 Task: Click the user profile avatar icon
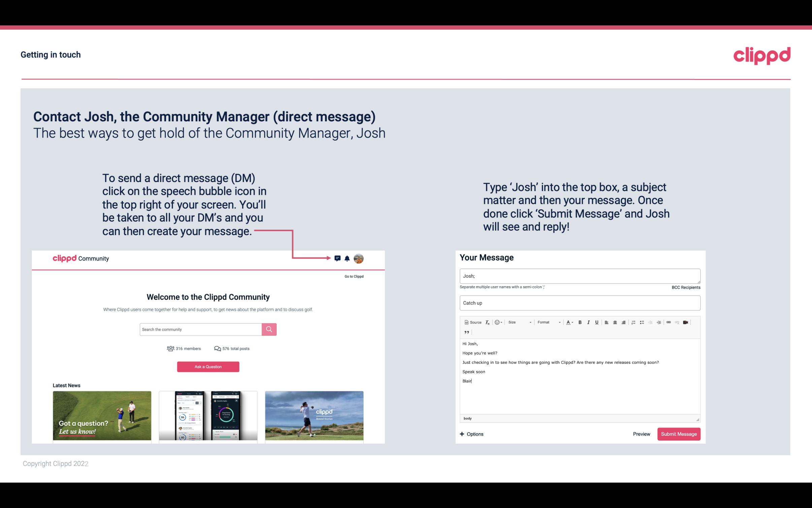358,258
